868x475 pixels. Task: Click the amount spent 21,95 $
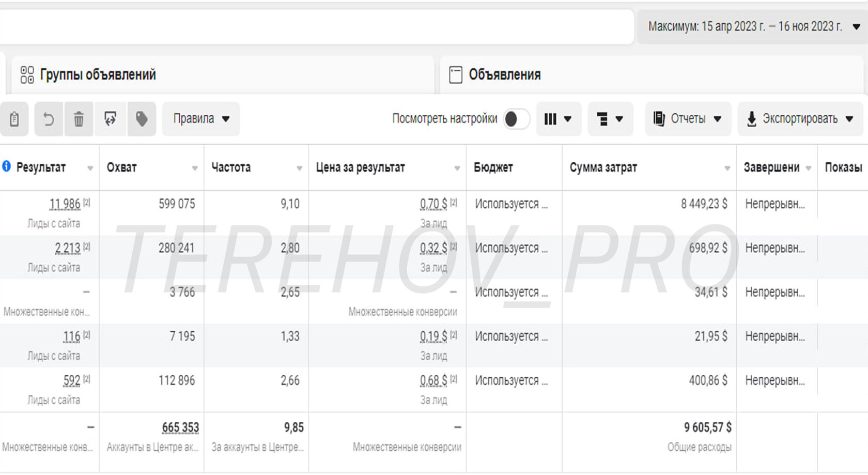(x=711, y=336)
